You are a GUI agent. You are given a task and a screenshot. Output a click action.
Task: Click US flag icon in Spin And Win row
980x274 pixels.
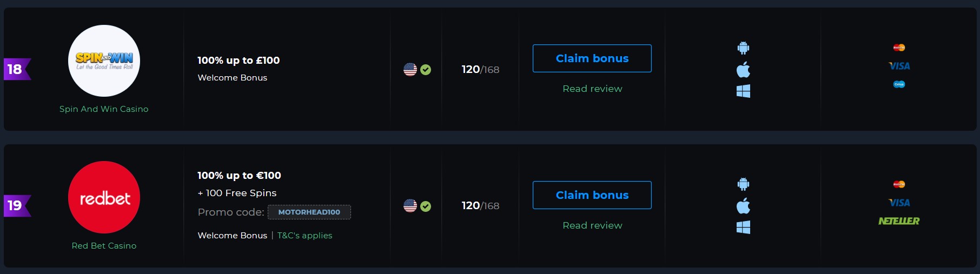coord(410,70)
